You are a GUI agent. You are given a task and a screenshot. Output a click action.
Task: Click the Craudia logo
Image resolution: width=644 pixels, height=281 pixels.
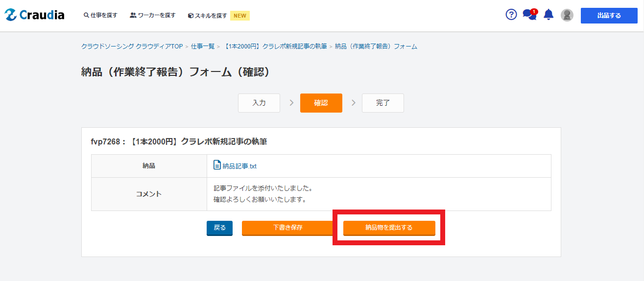(34, 15)
